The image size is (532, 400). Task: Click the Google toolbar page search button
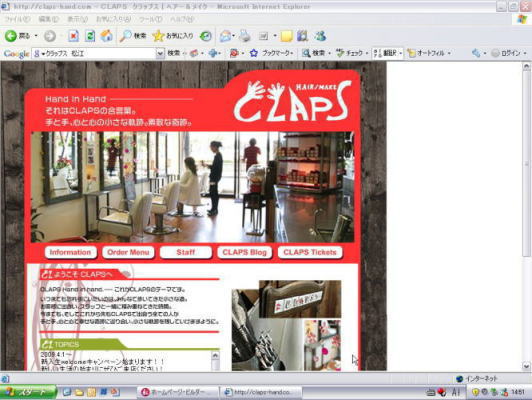[314, 53]
